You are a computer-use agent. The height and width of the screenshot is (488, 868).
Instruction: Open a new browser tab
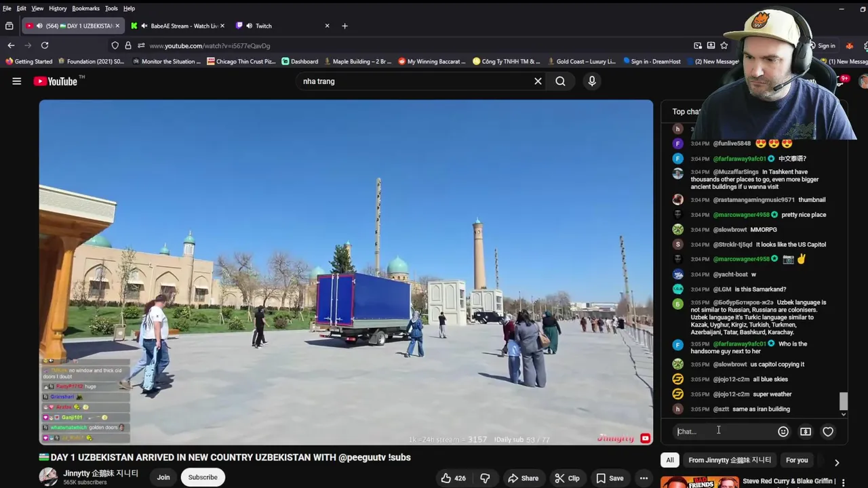(344, 26)
